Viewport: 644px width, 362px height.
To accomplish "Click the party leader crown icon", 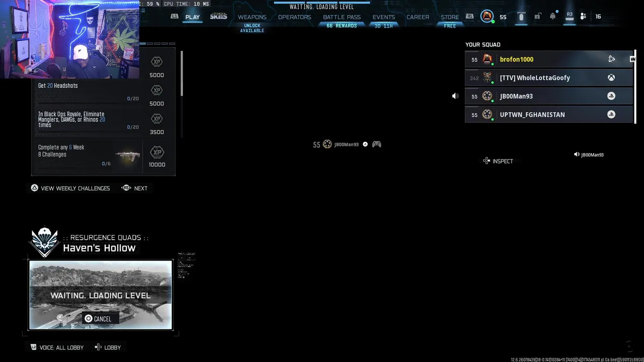I will [x=632, y=59].
